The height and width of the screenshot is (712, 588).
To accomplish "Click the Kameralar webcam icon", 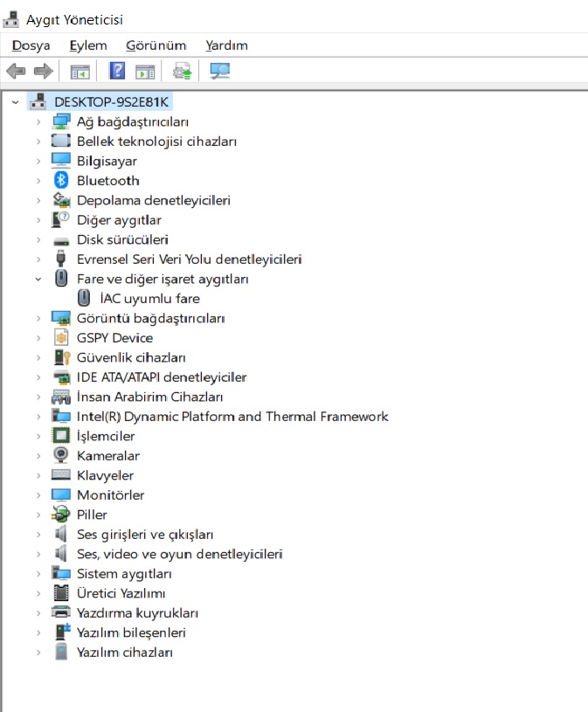I will (61, 455).
